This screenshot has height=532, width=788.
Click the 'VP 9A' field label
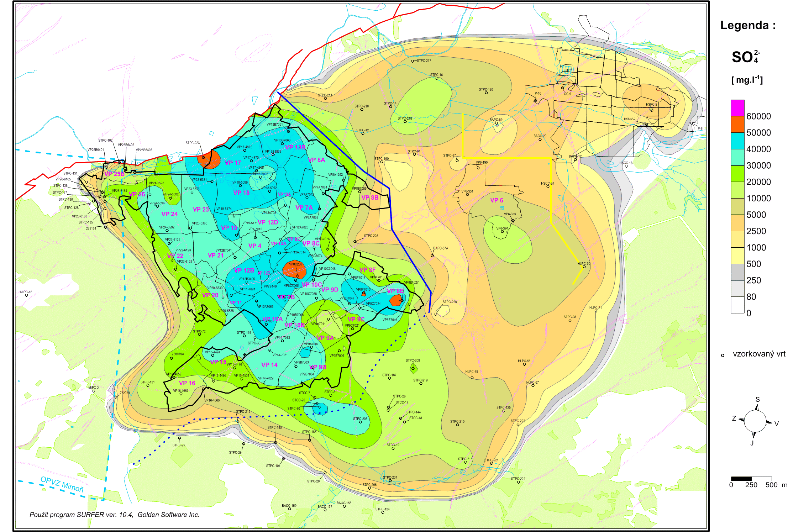[x=325, y=338]
